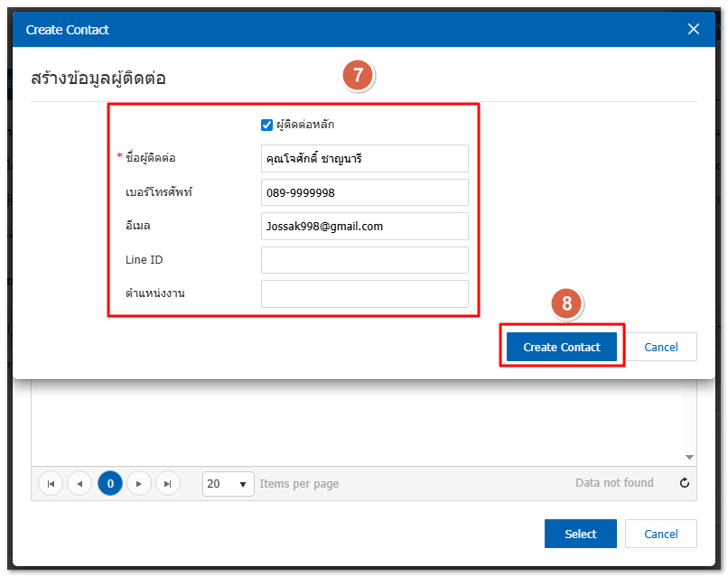Click the อีเมล email input field

364,227
